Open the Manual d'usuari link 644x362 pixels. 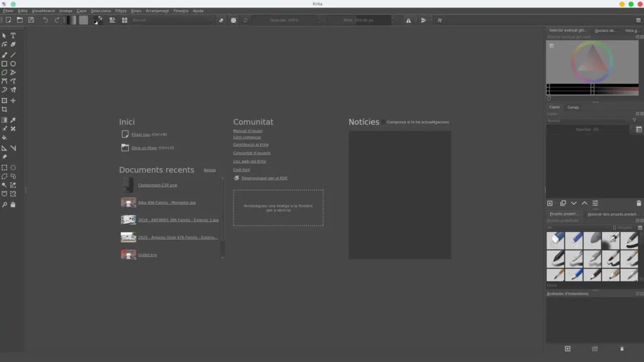[x=248, y=131]
